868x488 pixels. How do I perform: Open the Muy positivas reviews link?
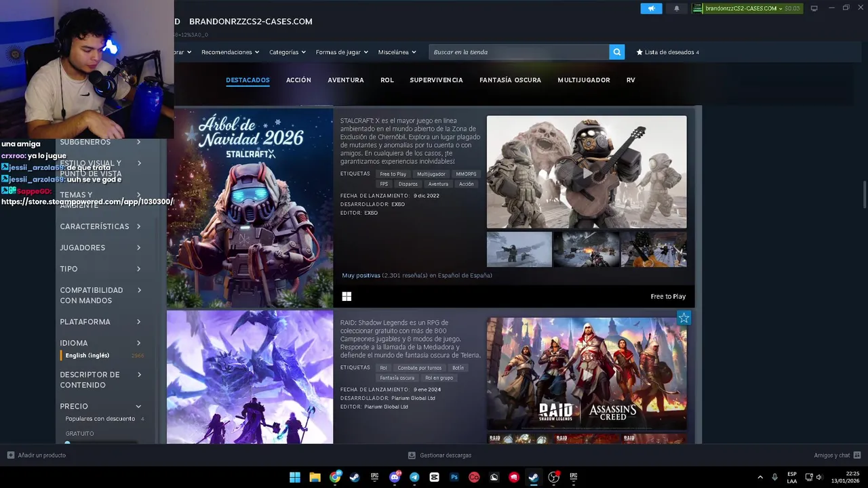[361, 276]
